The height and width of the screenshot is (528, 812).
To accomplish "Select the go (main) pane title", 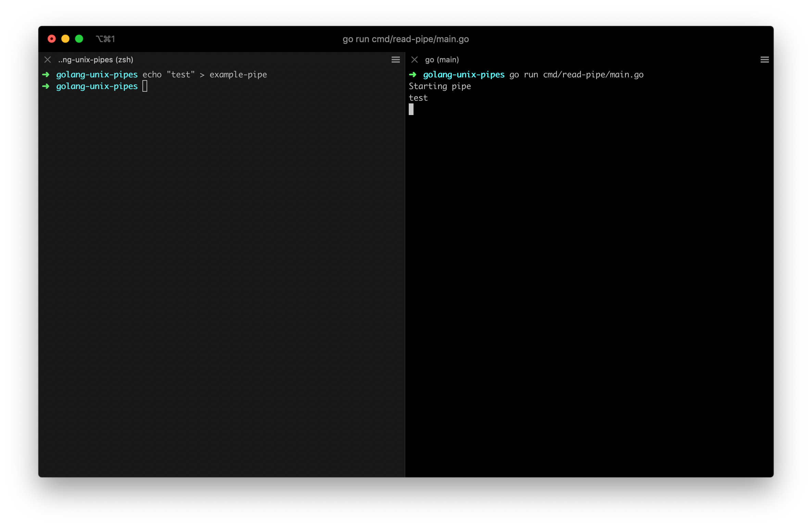I will click(x=442, y=60).
